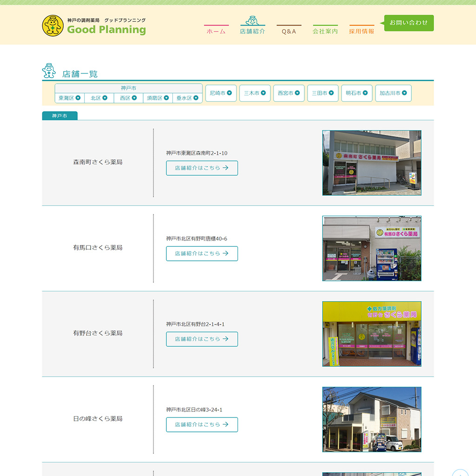The width and height of the screenshot is (476, 476).
Task: Click address 神戸市東灘区森南町2-1-10
Action: tap(197, 153)
